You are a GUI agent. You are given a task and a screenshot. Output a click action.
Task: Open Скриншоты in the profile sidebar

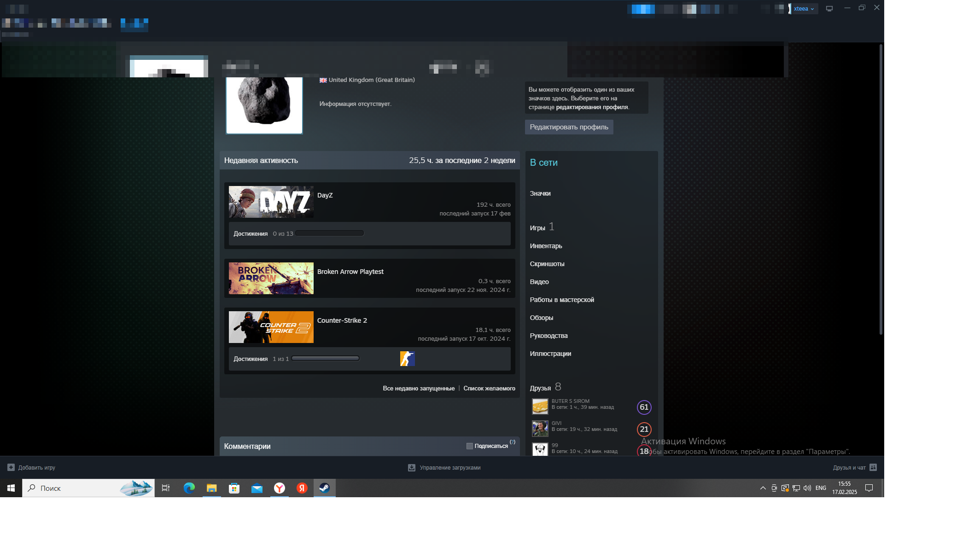(x=547, y=264)
